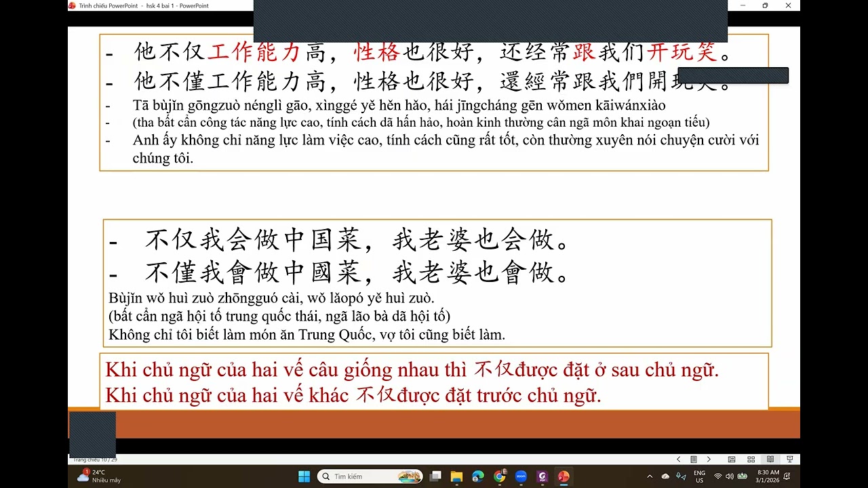Click slide counter Trang chiếu 10 / 29

(95, 460)
